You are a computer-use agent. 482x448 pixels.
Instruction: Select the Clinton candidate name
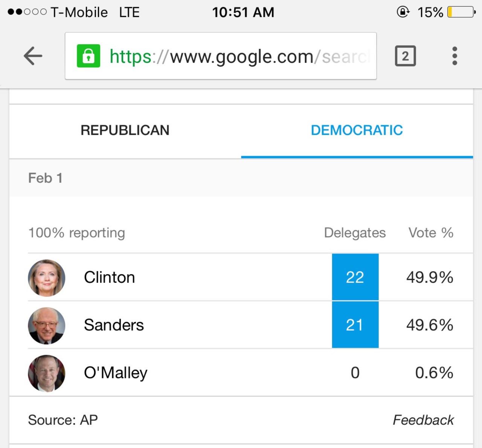pos(109,278)
